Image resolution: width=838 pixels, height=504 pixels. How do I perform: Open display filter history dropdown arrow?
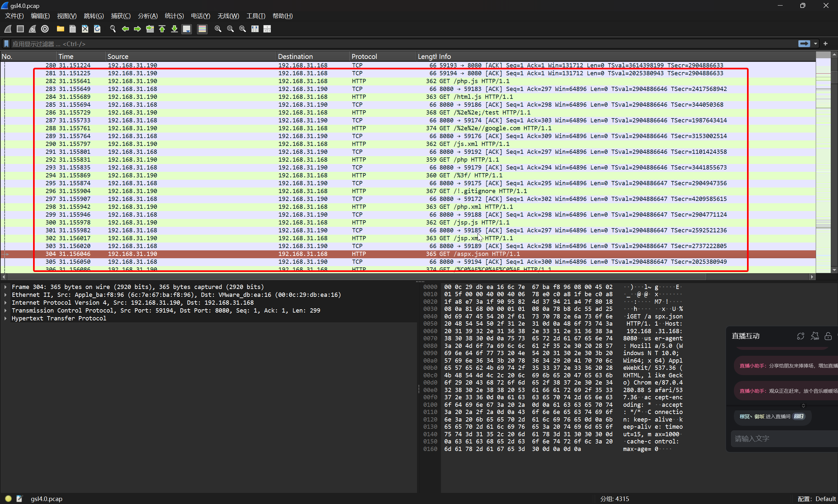pyautogui.click(x=815, y=44)
